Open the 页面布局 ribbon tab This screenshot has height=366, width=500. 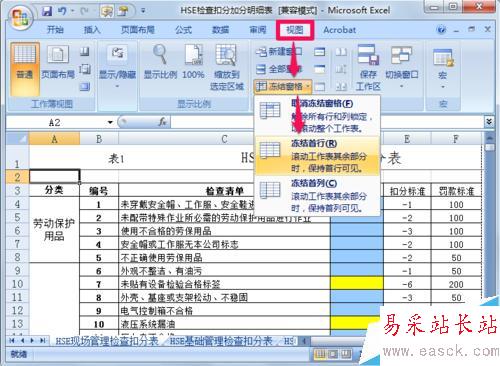click(138, 30)
